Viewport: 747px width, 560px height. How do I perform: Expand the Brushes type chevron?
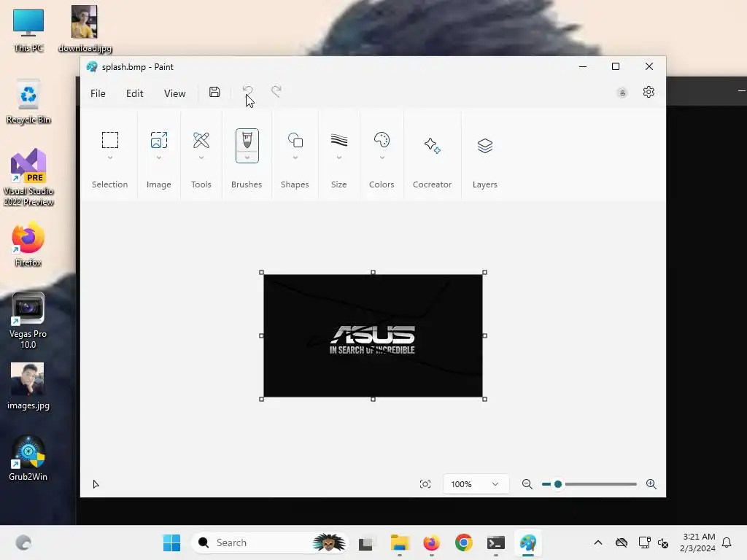[247, 157]
